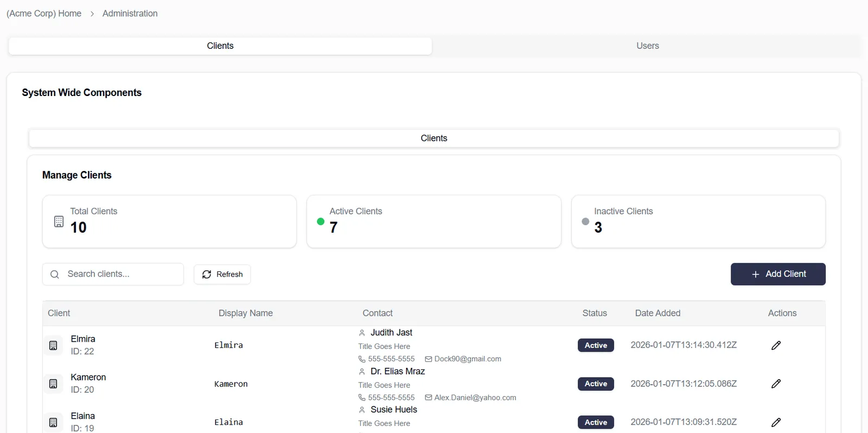Click the magnifier icon in search box
Viewport: 868px width, 433px height.
point(55,275)
